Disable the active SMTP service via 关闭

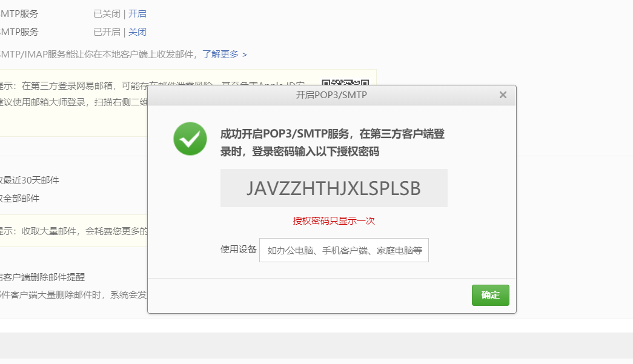click(x=138, y=31)
